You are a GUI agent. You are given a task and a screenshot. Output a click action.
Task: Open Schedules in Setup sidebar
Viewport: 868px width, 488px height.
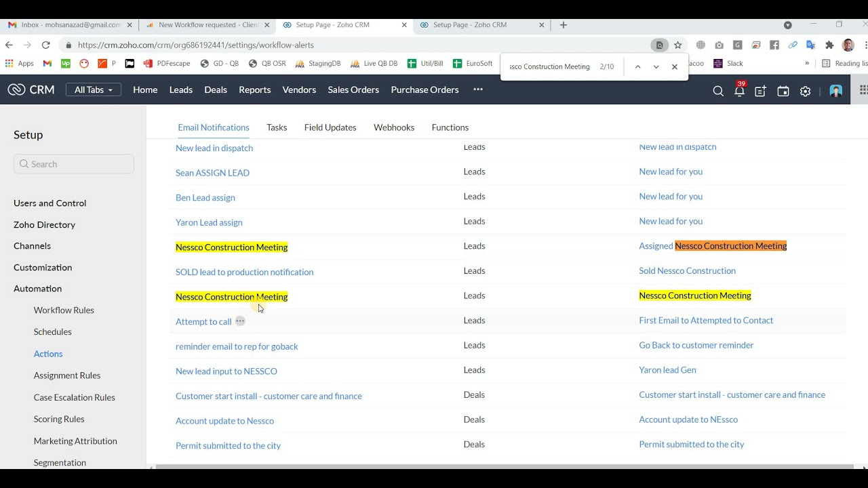(52, 331)
